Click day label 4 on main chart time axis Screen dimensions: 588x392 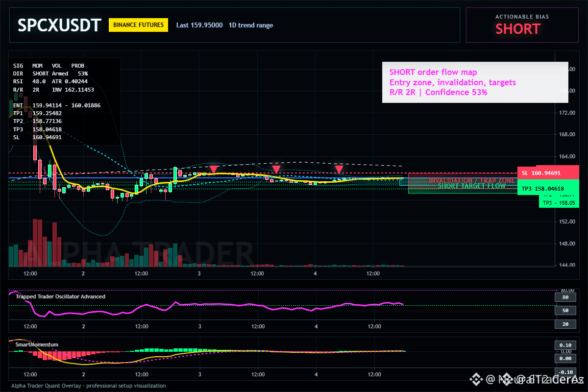click(x=316, y=273)
